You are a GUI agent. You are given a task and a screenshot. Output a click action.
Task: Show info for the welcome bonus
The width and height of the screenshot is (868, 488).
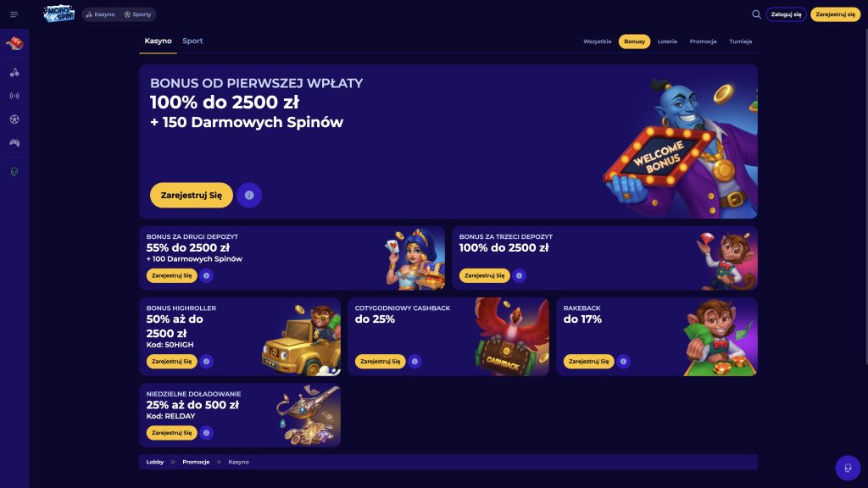click(249, 195)
